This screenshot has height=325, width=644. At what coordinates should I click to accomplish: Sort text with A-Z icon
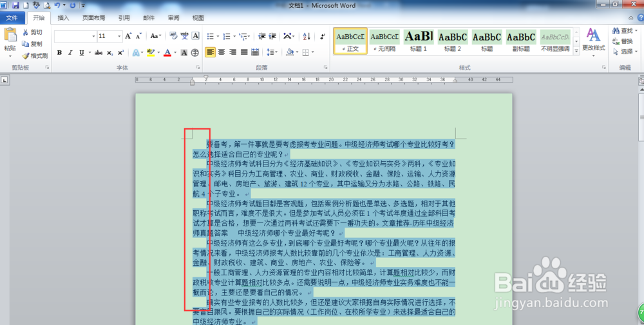pyautogui.click(x=307, y=36)
